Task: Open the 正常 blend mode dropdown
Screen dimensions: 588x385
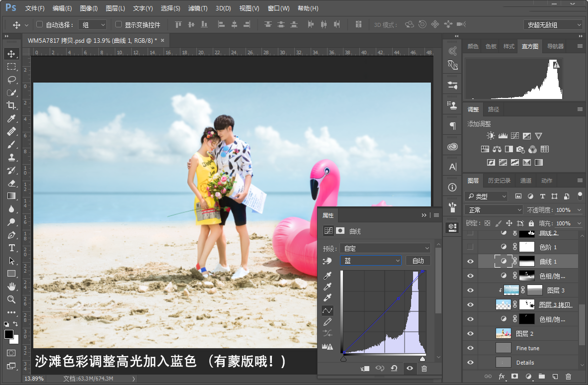Action: pyautogui.click(x=494, y=210)
